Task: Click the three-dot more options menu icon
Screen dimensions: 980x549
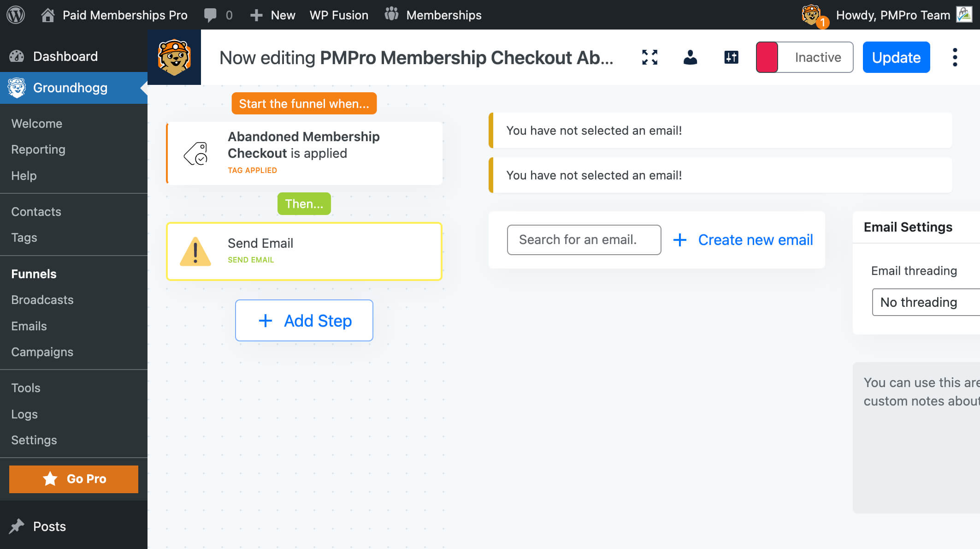Action: coord(954,57)
